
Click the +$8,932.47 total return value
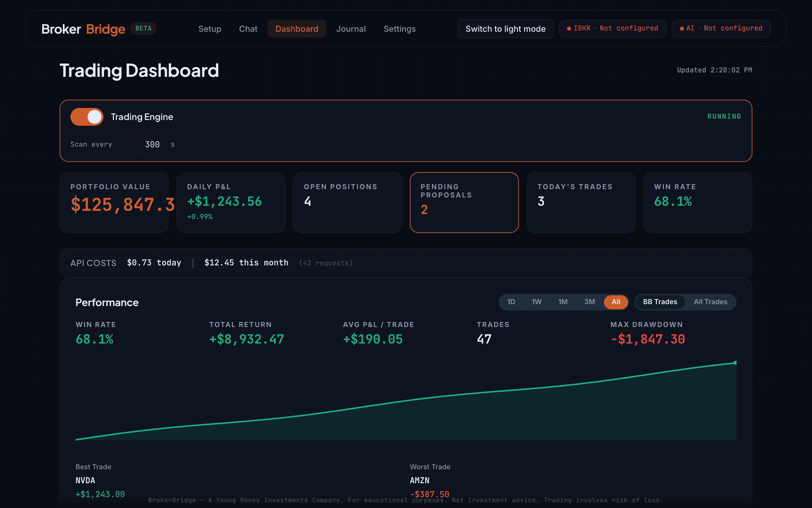(247, 339)
